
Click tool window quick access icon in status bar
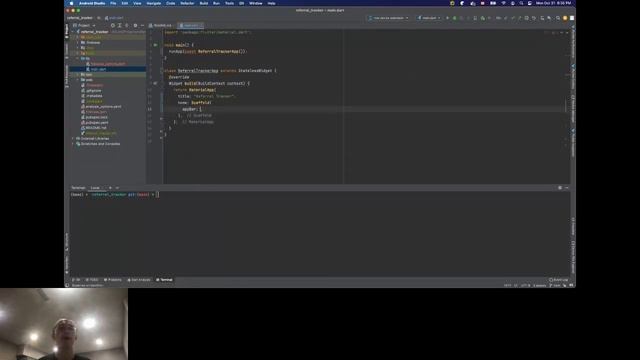point(67,285)
